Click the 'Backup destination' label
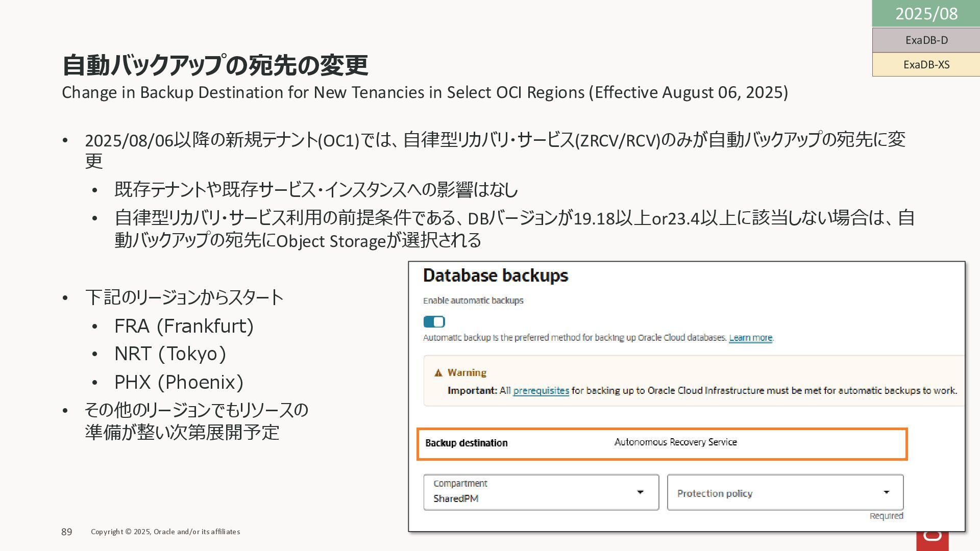This screenshot has width=980, height=551. point(466,443)
